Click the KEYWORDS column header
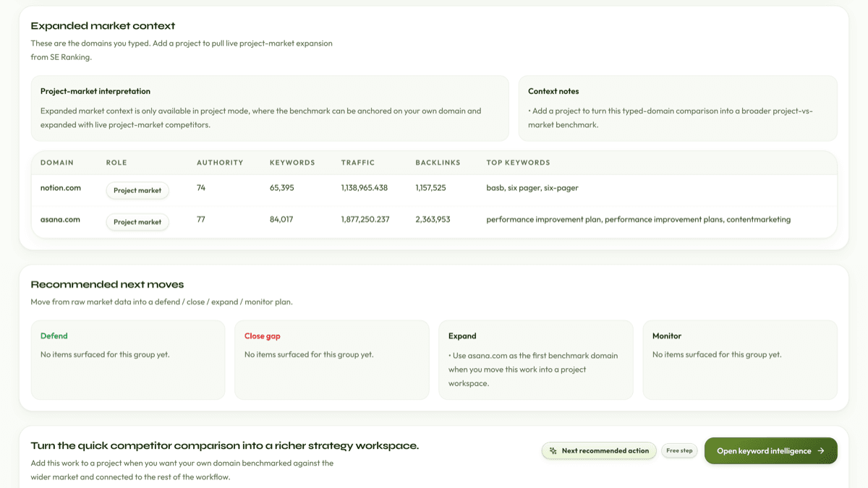Viewport: 868px width, 488px height. tap(292, 163)
